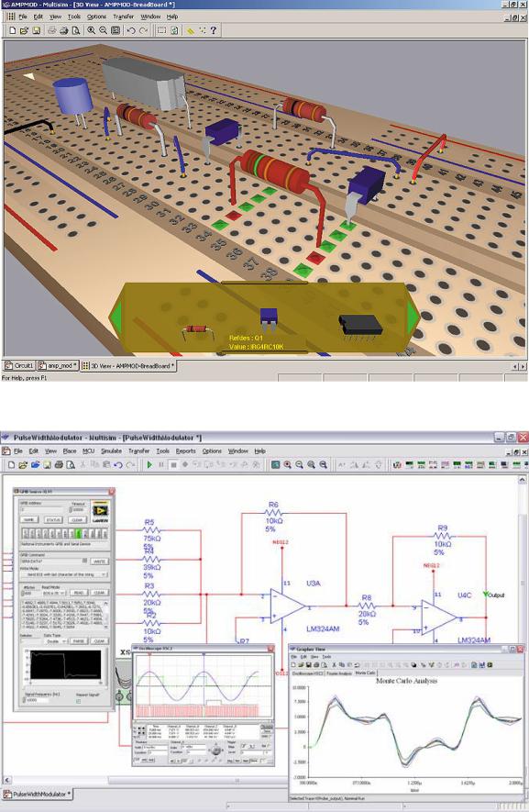This screenshot has width=529, height=812.
Task: Click first instrument icon in instruments toolbar
Action: [398, 464]
